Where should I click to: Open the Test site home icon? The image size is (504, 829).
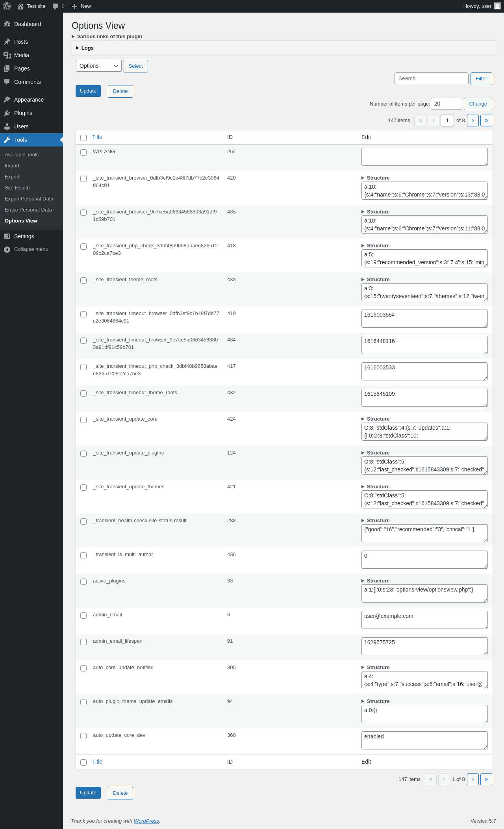(x=20, y=6)
